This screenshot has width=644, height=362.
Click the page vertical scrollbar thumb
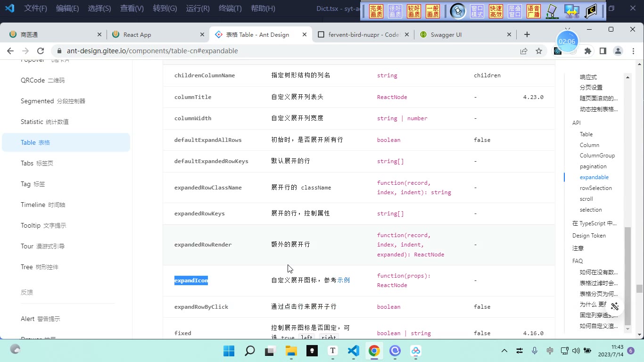(x=639, y=288)
